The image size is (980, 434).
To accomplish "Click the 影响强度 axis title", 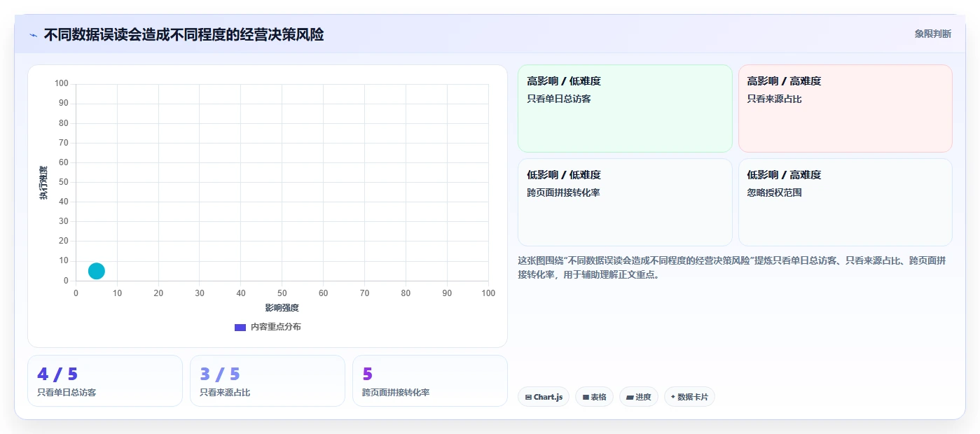I will [282, 307].
